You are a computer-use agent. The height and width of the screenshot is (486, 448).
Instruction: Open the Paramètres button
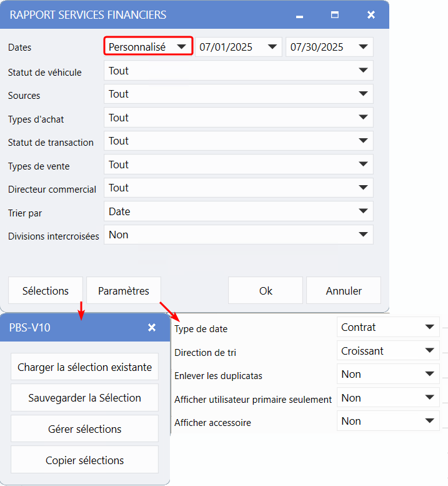124,291
